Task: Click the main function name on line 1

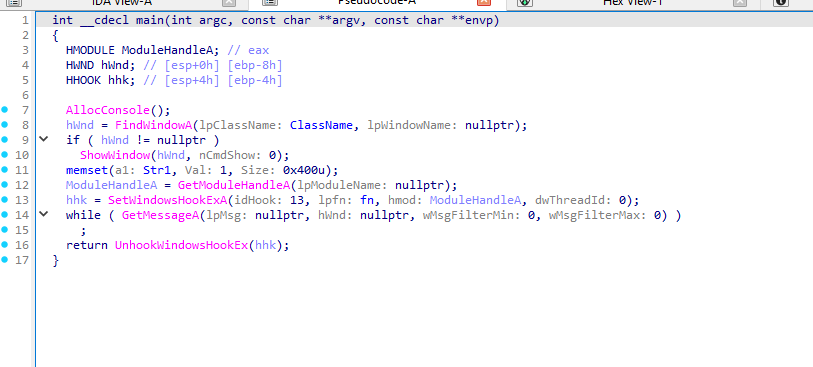Action: click(150, 21)
